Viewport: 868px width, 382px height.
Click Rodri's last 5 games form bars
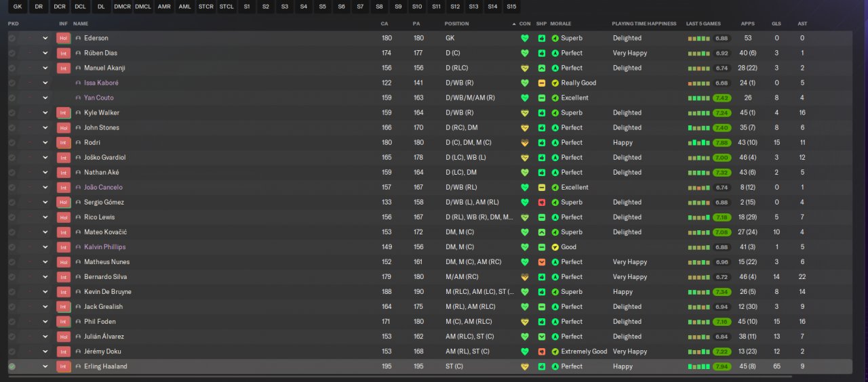[x=698, y=142]
